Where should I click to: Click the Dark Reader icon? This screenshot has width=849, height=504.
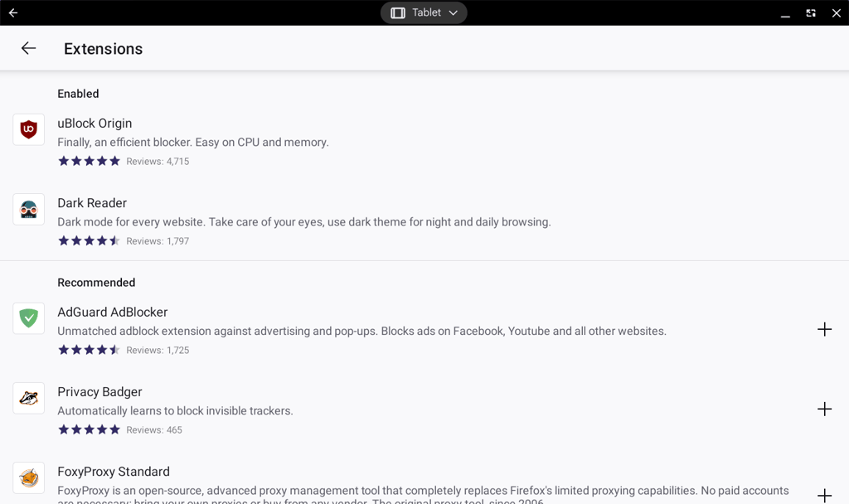click(29, 209)
